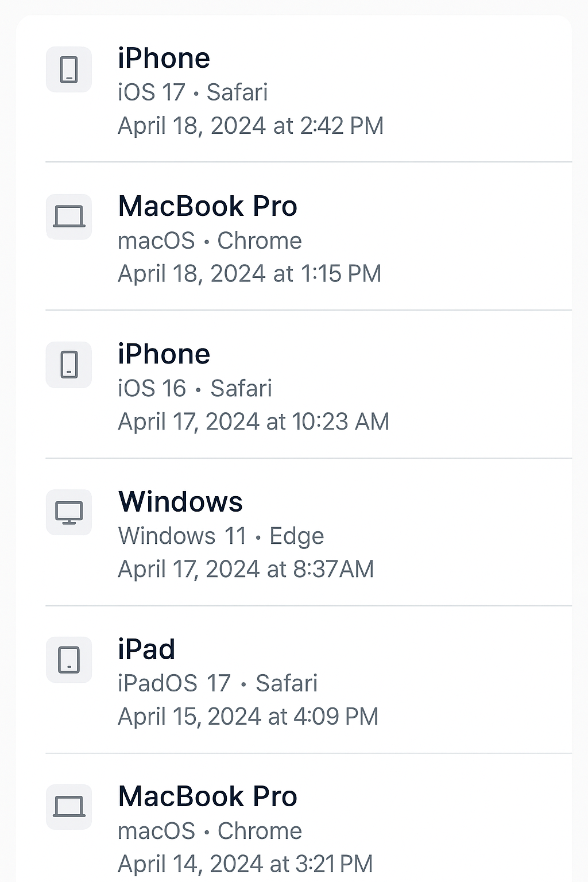Click the Windows session heading

click(180, 501)
